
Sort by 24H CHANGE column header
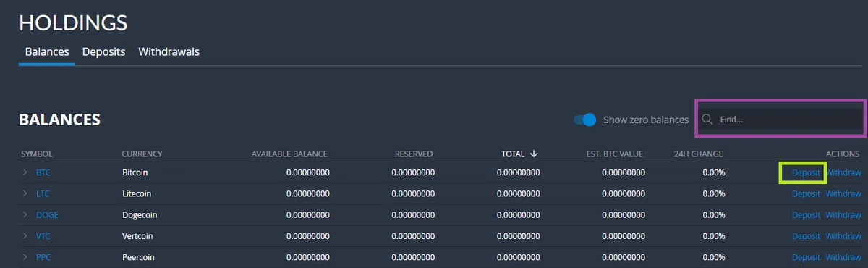698,154
